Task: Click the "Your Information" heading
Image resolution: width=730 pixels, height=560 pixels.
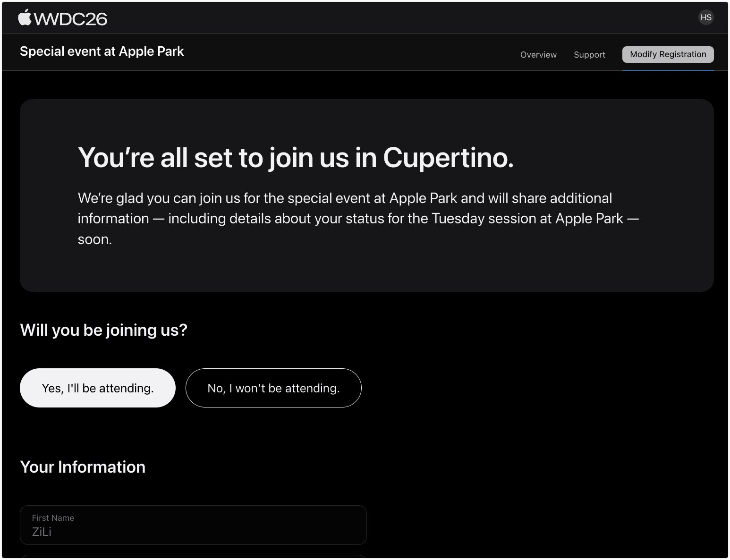Action: pyautogui.click(x=83, y=467)
